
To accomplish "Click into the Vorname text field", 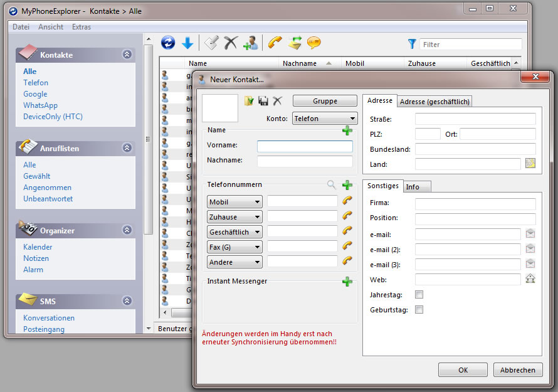I will (305, 146).
